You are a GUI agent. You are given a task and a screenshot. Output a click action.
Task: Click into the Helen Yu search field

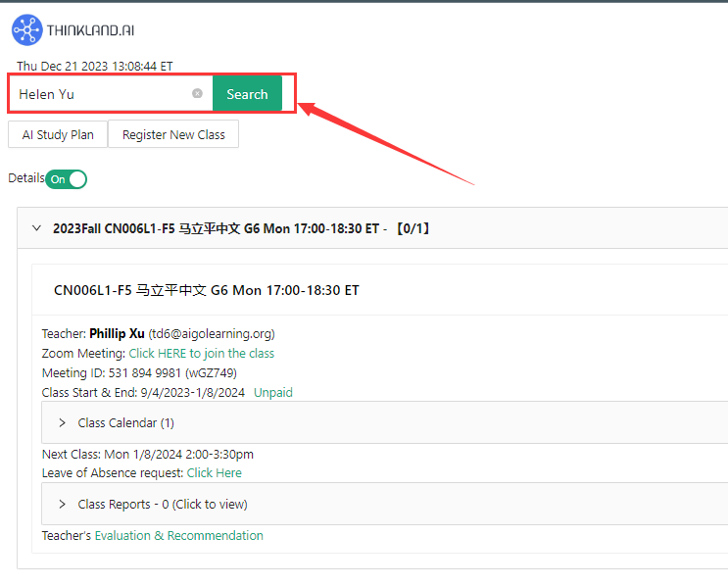pos(98,94)
